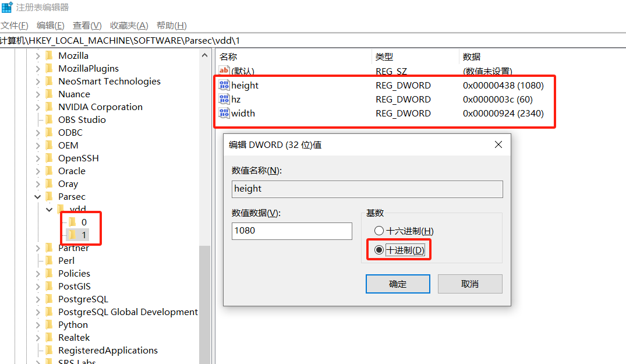626x364 pixels.
Task: Click the Policies folder icon
Action: pyautogui.click(x=49, y=273)
